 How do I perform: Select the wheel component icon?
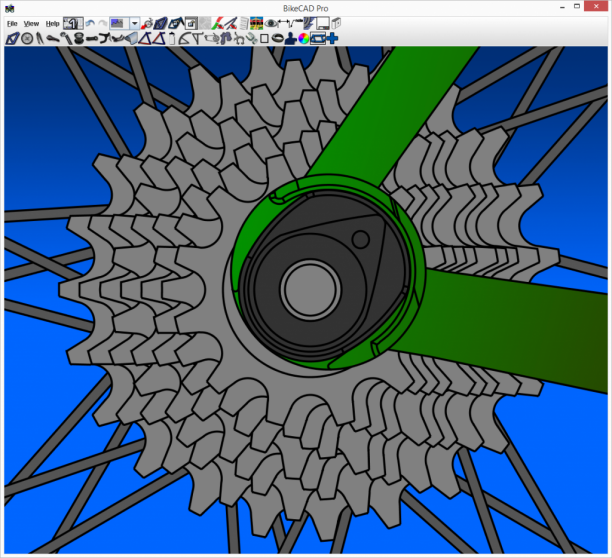click(x=27, y=39)
